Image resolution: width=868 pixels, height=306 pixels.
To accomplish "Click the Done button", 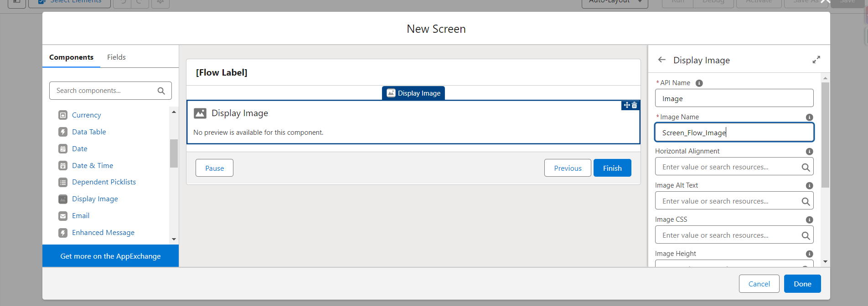I will click(x=802, y=284).
